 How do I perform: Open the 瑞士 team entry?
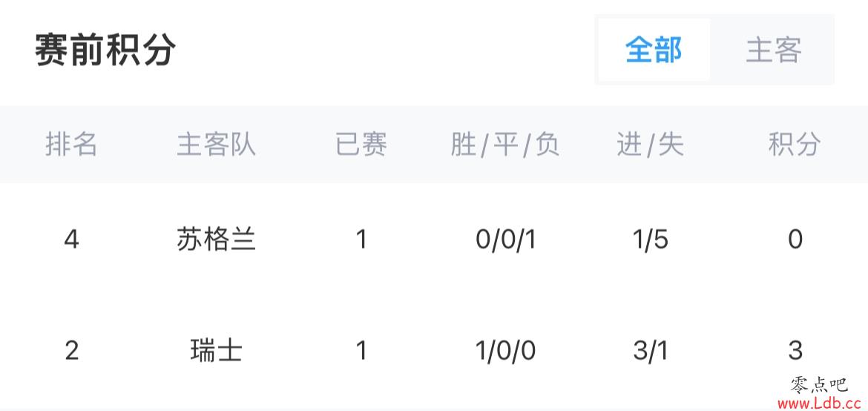pyautogui.click(x=217, y=351)
